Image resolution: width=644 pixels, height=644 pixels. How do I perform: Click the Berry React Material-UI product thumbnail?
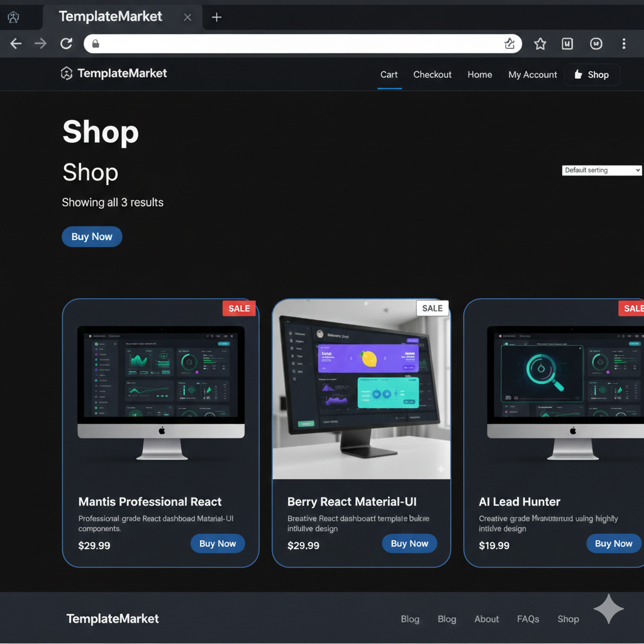(361, 388)
